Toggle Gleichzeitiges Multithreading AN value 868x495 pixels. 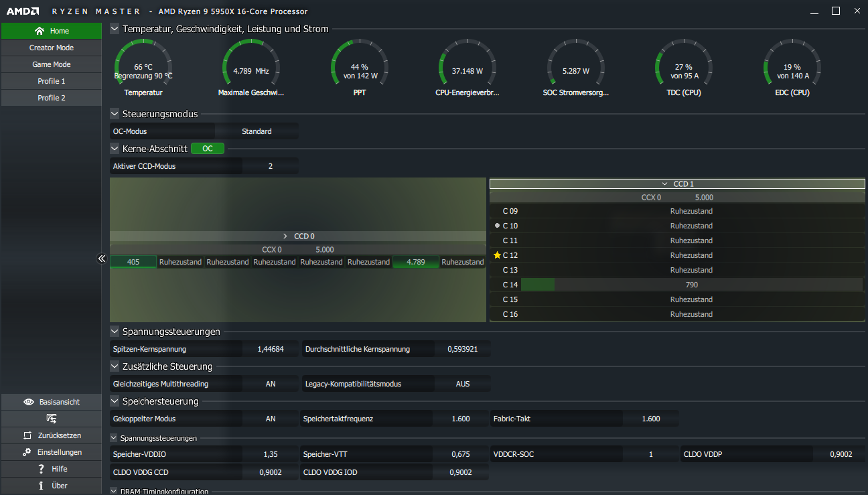click(x=271, y=384)
